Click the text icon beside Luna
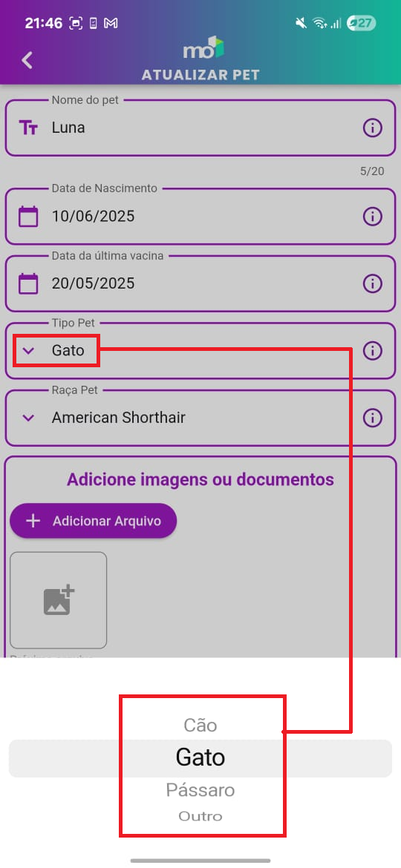The height and width of the screenshot is (868, 401). 28,128
